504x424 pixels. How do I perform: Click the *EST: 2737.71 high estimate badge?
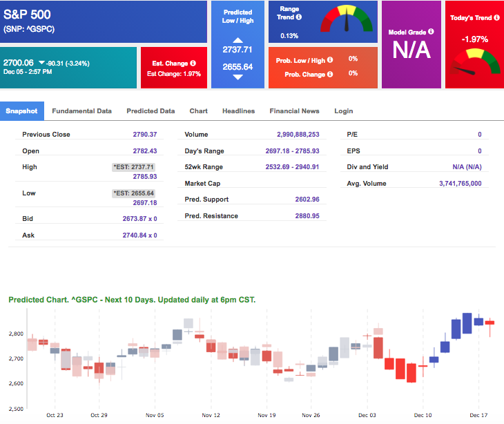[134, 167]
